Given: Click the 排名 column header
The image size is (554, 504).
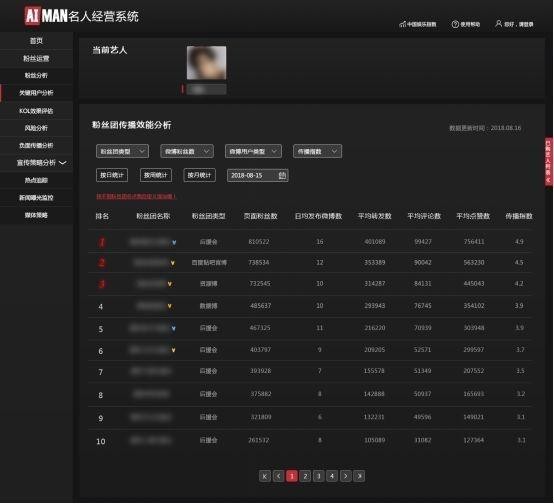Looking at the screenshot, I should point(102,216).
